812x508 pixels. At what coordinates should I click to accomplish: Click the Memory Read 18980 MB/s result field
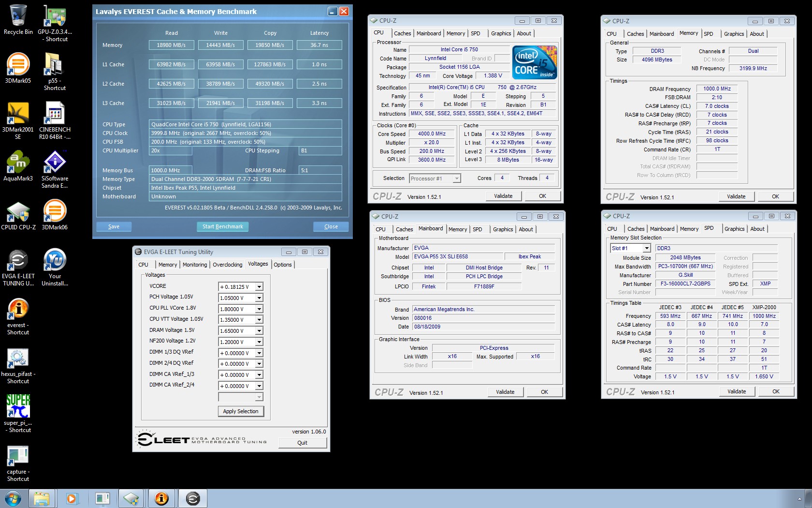point(171,45)
